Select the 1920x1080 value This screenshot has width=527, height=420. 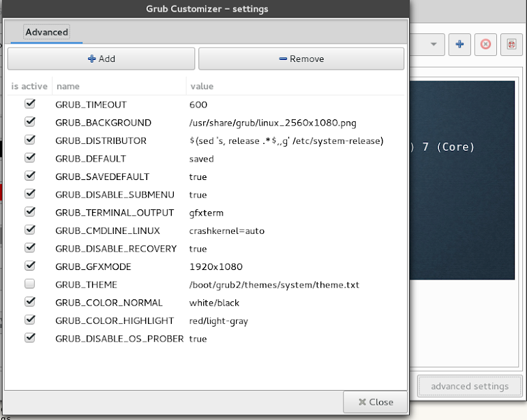tap(215, 267)
